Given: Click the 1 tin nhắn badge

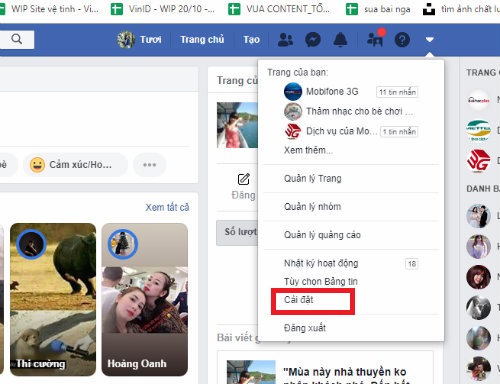Looking at the screenshot, I should 399,131.
